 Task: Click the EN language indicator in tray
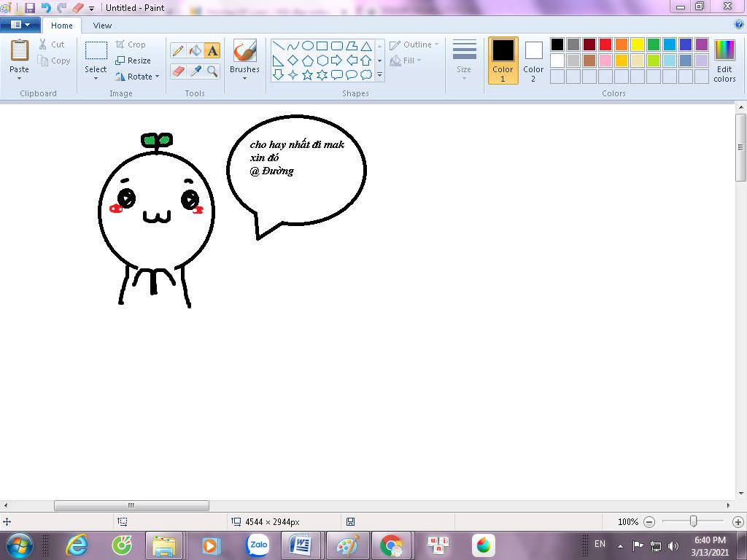pyautogui.click(x=600, y=544)
